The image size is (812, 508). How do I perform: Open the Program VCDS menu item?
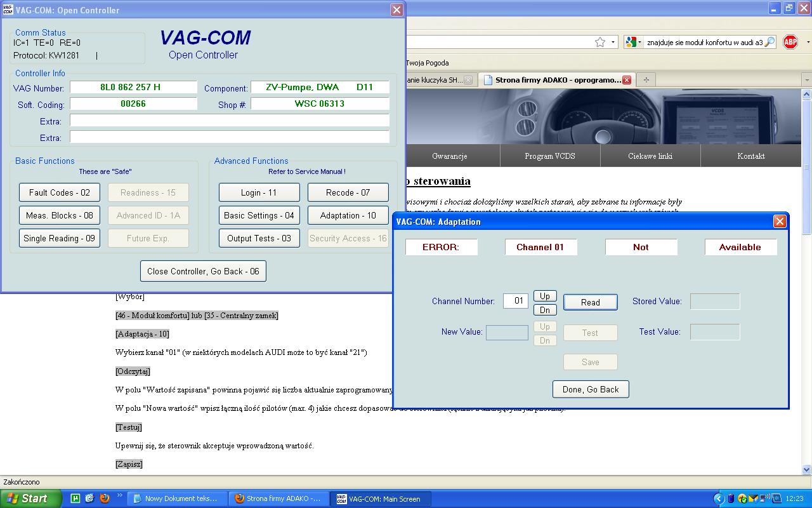550,156
